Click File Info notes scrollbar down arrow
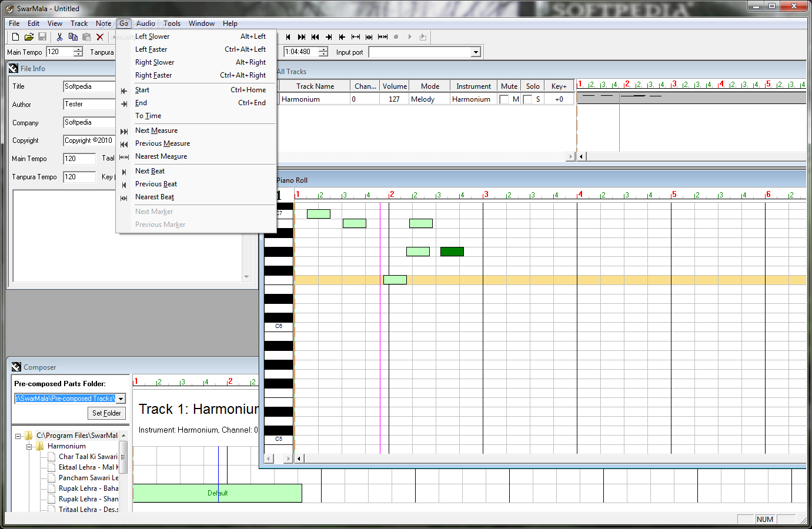The image size is (812, 529). click(x=246, y=276)
